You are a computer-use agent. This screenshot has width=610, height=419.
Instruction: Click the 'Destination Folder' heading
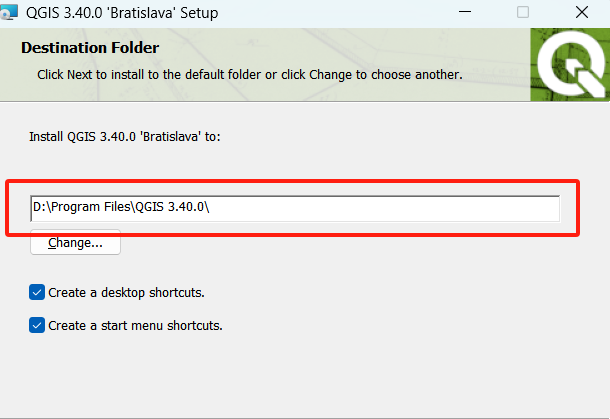[90, 48]
